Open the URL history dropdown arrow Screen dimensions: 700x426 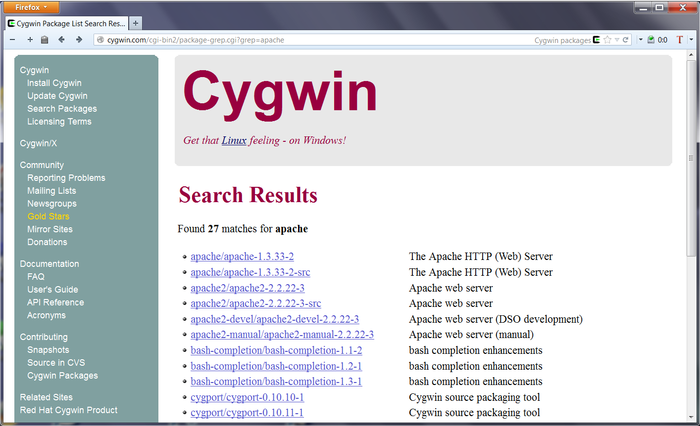(x=617, y=40)
